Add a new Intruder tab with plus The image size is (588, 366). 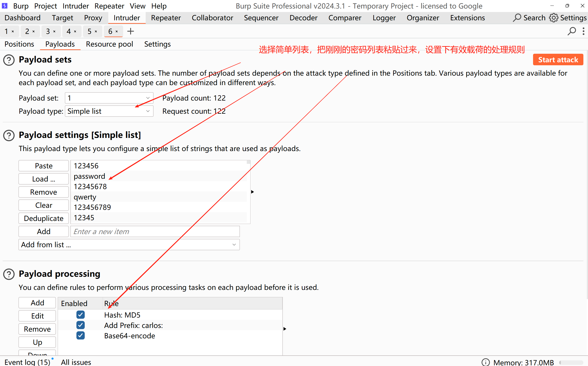(x=130, y=31)
